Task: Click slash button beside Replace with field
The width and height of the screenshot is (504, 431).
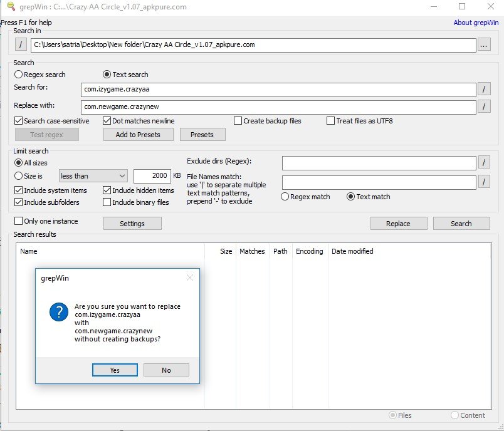Action: [x=484, y=106]
